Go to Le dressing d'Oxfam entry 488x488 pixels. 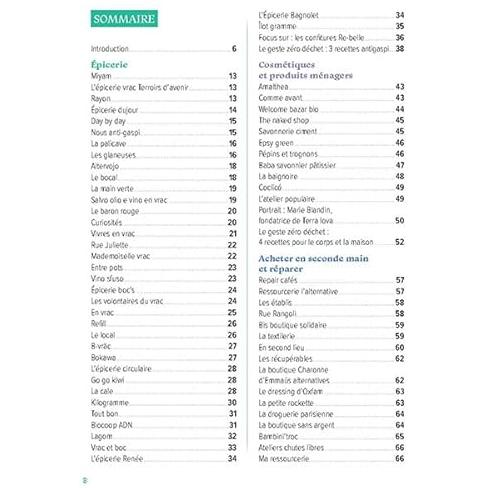click(331, 391)
